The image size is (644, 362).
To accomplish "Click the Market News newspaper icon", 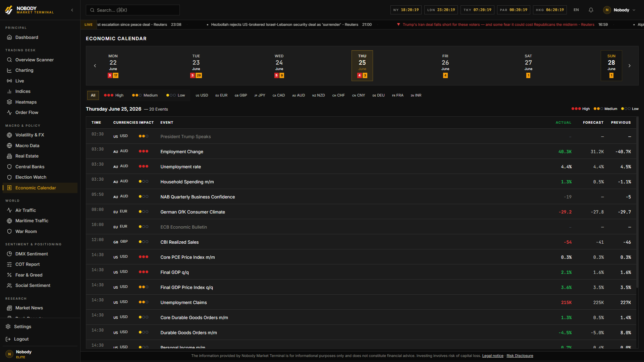I will coord(9,308).
